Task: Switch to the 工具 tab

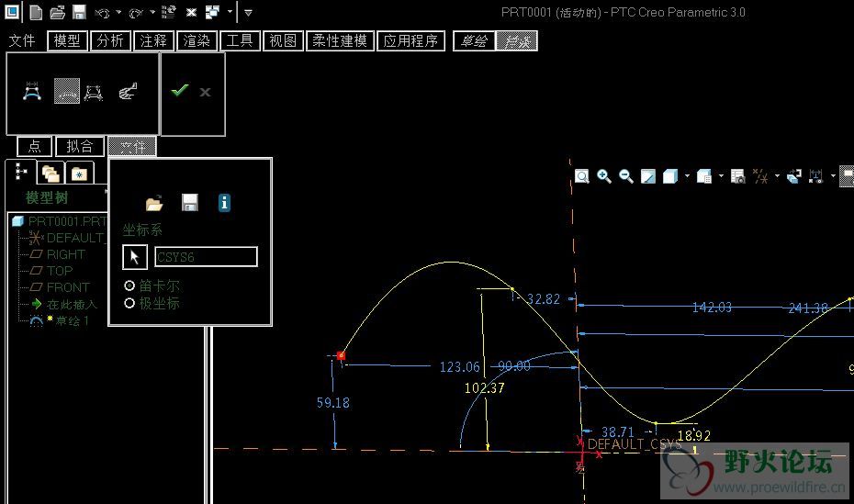Action: point(240,40)
